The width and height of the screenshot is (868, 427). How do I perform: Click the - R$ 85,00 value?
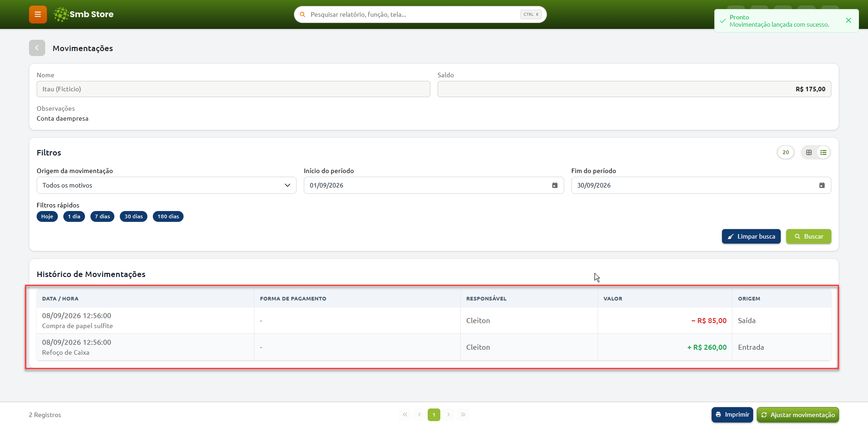(709, 320)
